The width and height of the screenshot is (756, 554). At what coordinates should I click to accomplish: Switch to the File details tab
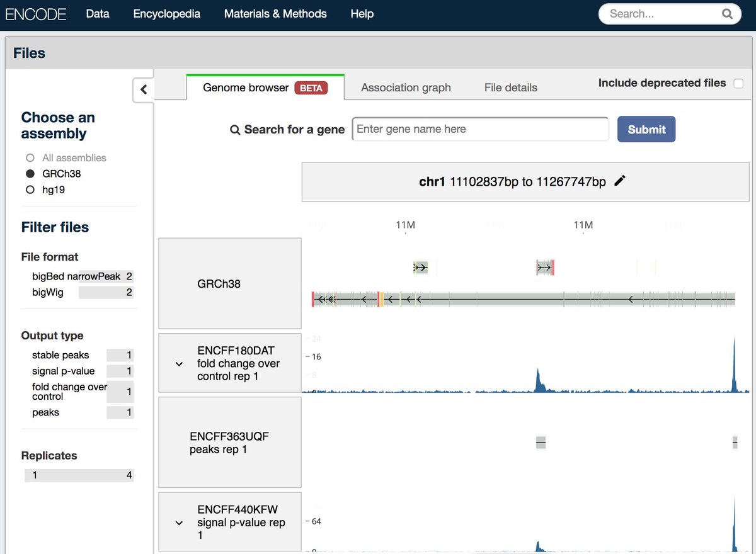(x=511, y=88)
